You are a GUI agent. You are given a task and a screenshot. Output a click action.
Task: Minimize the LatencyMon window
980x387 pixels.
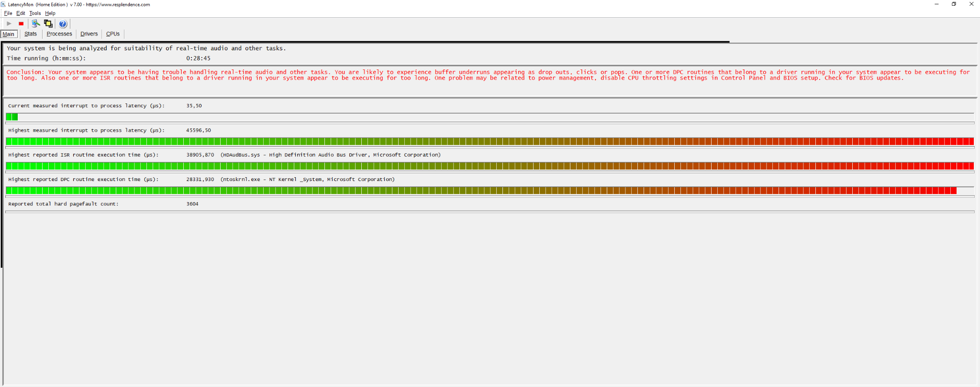(936, 4)
